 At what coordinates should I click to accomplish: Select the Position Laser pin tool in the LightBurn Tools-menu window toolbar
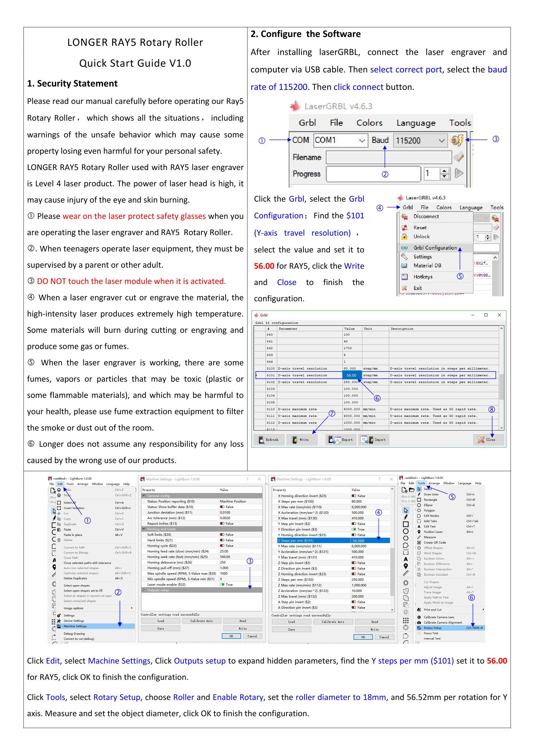tap(406, 566)
